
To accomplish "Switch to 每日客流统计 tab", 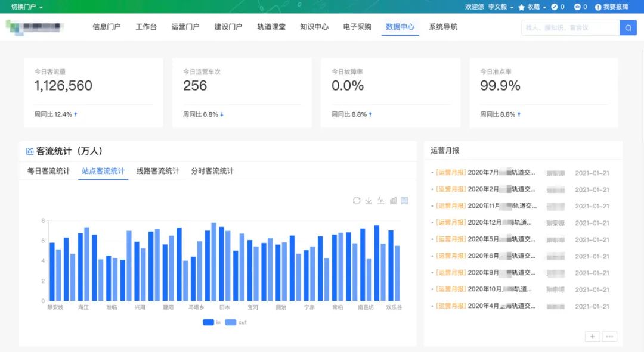I will pos(48,171).
